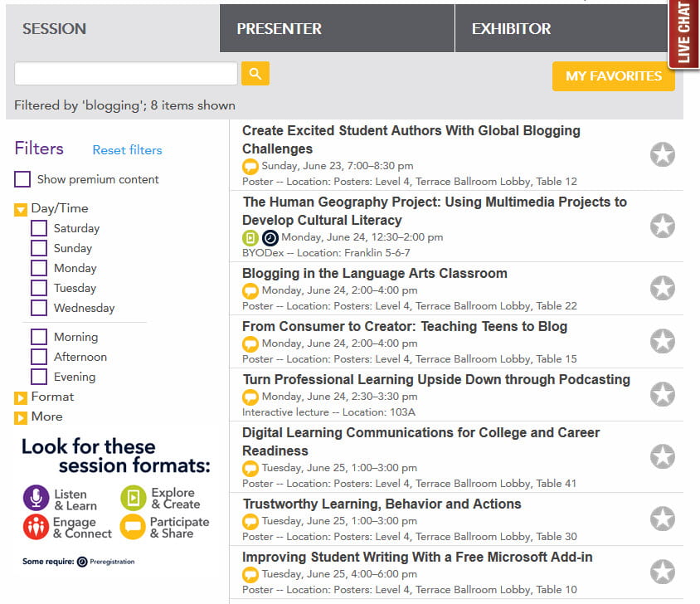Open My Favorites list

[x=613, y=75]
